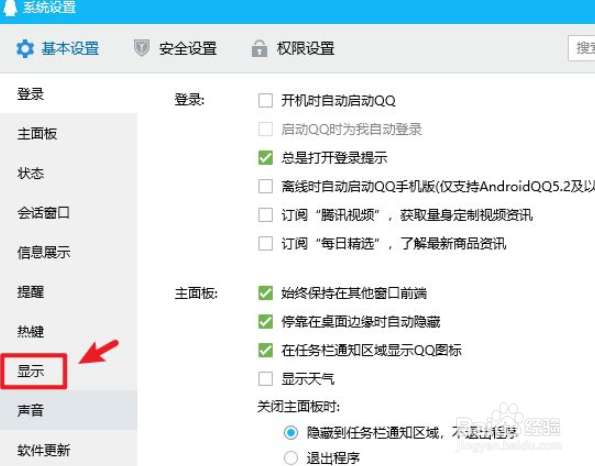Screen dimensions: 595x466
Task: Open 热键 settings in the sidebar
Action: point(68,331)
